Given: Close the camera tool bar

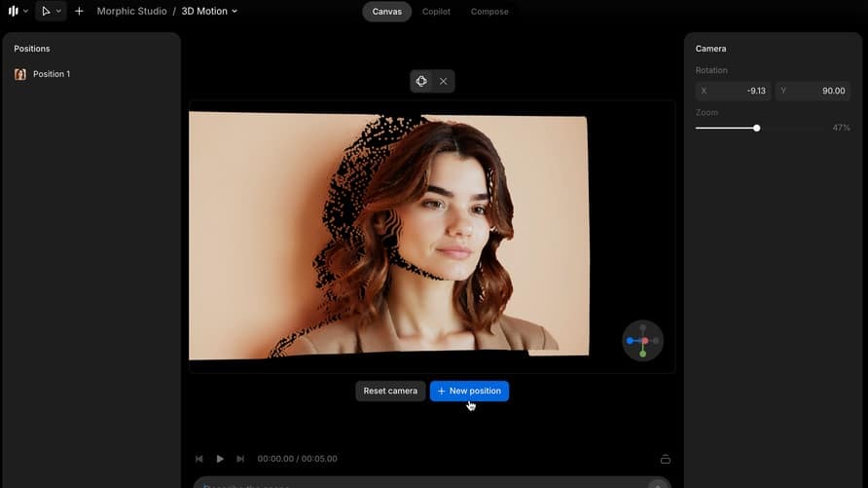Looking at the screenshot, I should [x=444, y=82].
